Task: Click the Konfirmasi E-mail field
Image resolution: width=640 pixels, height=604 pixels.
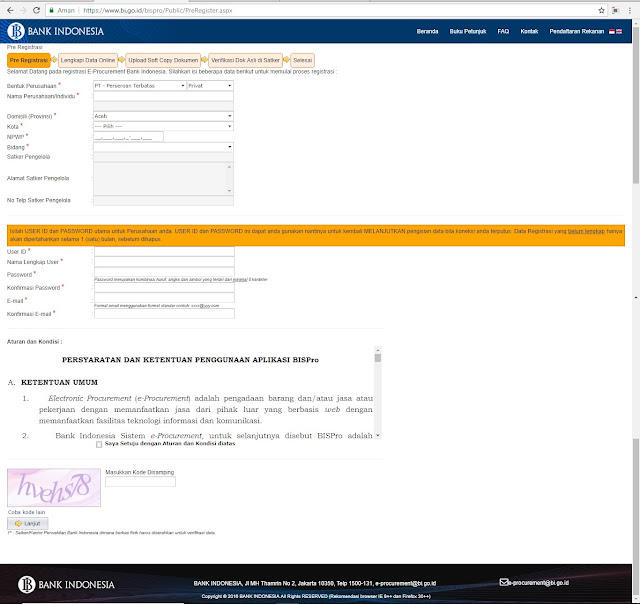Action: [164, 313]
